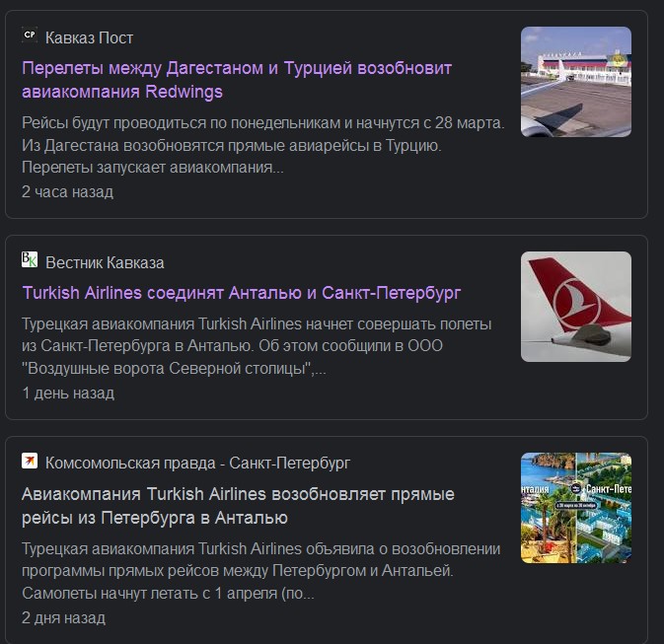Open headline about Turkish Airlines resuming Petersburg–Antalya flights
The height and width of the screenshot is (644, 664).
click(x=238, y=506)
